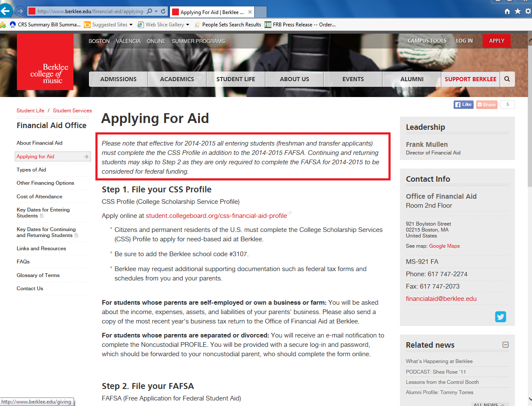
Task: Open the Twitter icon in Contact Info
Action: point(500,317)
